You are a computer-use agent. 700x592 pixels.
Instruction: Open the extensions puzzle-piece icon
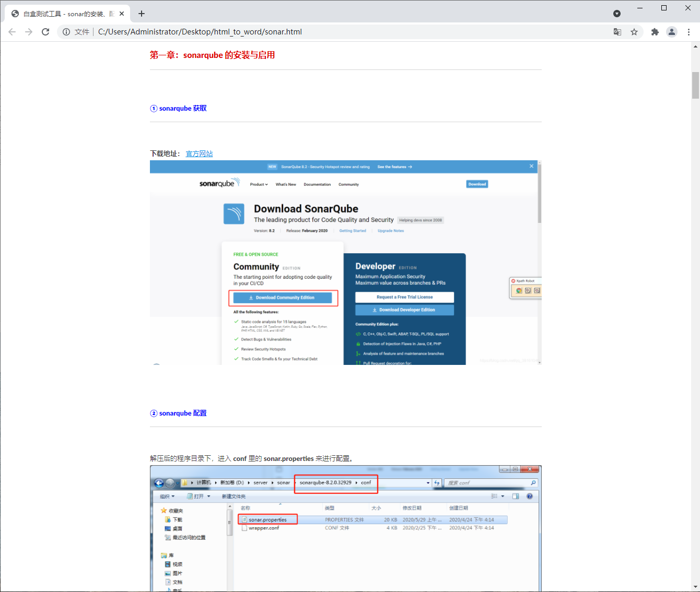(x=655, y=31)
